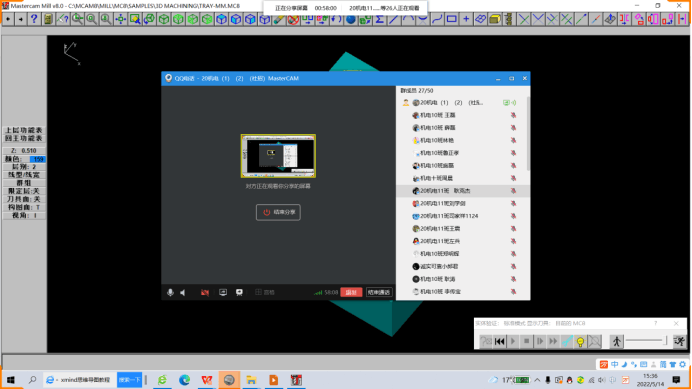
Task: Click the blue question mark help icon
Action: [x=34, y=19]
